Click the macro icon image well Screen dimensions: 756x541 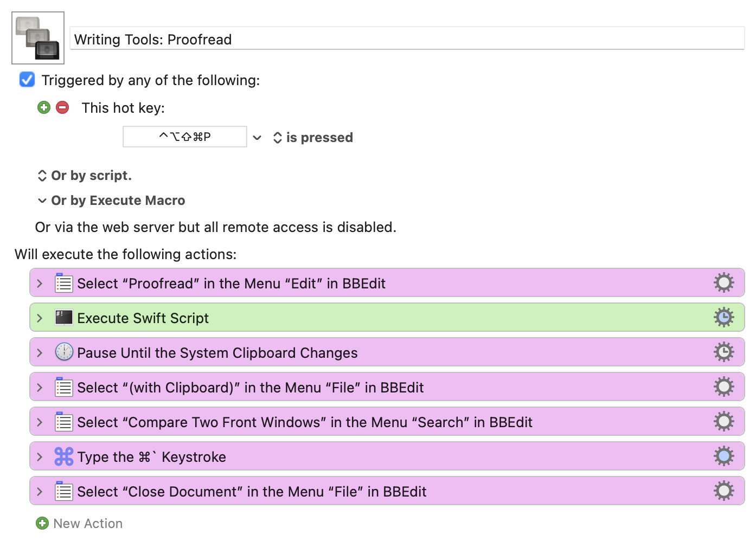click(x=38, y=38)
